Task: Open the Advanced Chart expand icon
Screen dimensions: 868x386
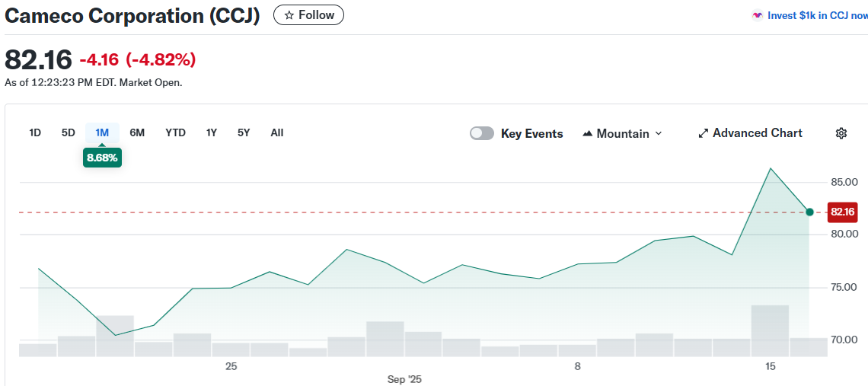Action: pyautogui.click(x=704, y=133)
